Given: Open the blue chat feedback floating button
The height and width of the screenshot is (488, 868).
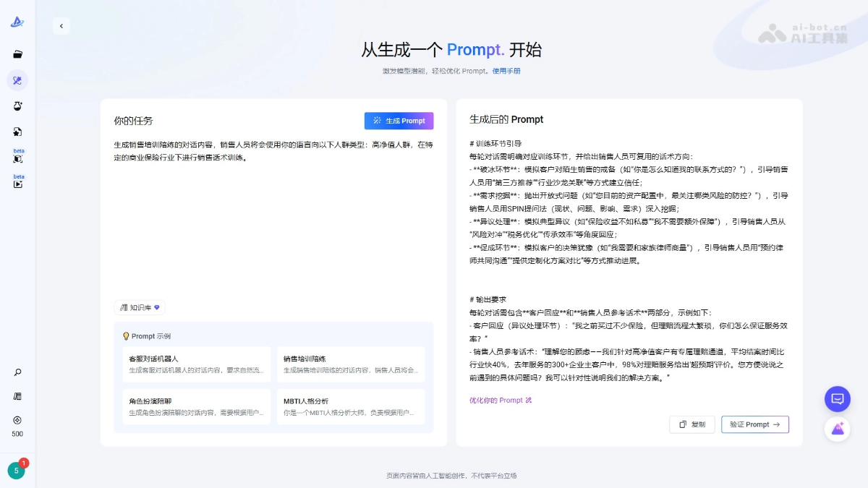Looking at the screenshot, I should pyautogui.click(x=837, y=399).
